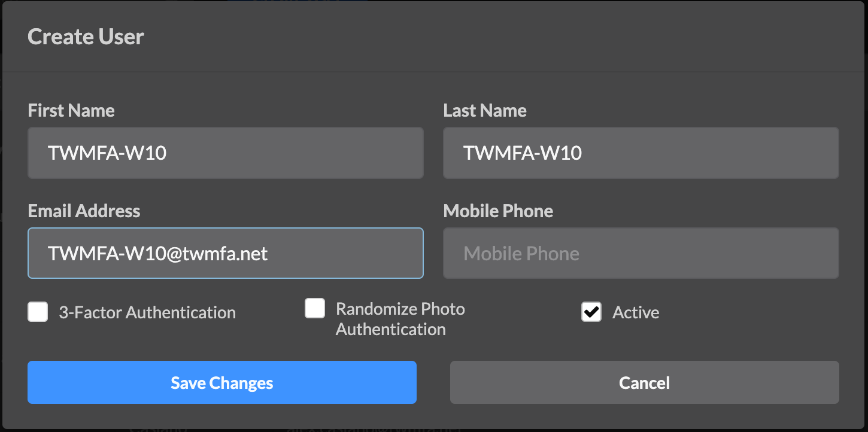Tick the Randomize Photo Authentication checkbox

(315, 308)
